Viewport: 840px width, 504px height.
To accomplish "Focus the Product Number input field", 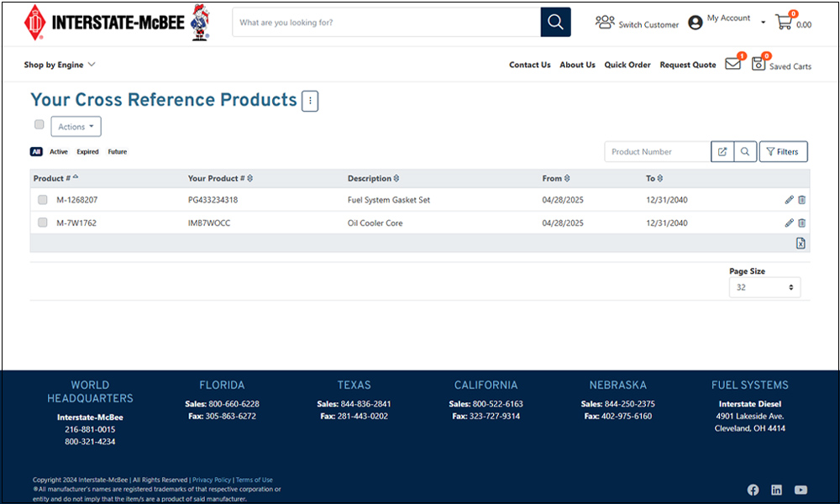I will pos(658,151).
